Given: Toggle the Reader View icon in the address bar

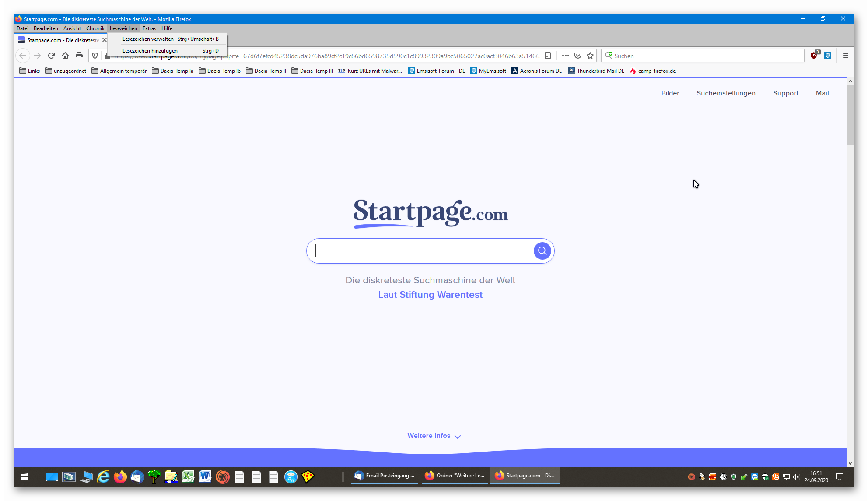Looking at the screenshot, I should pyautogui.click(x=548, y=56).
